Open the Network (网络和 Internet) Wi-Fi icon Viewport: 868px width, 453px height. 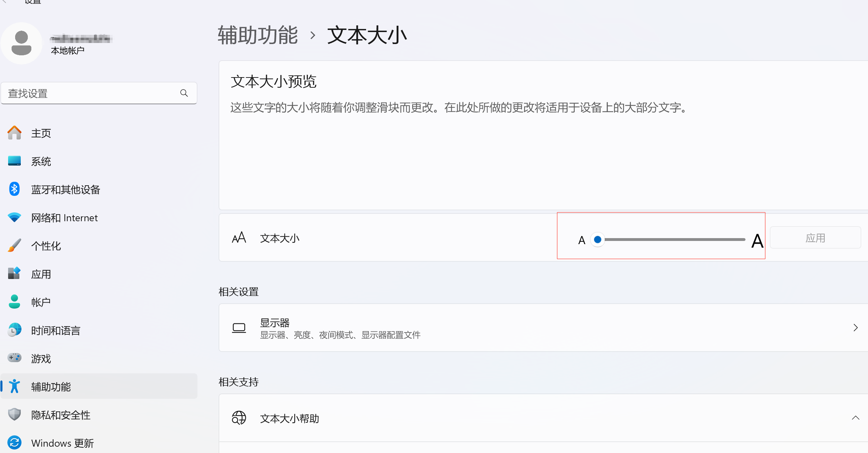pyautogui.click(x=14, y=217)
